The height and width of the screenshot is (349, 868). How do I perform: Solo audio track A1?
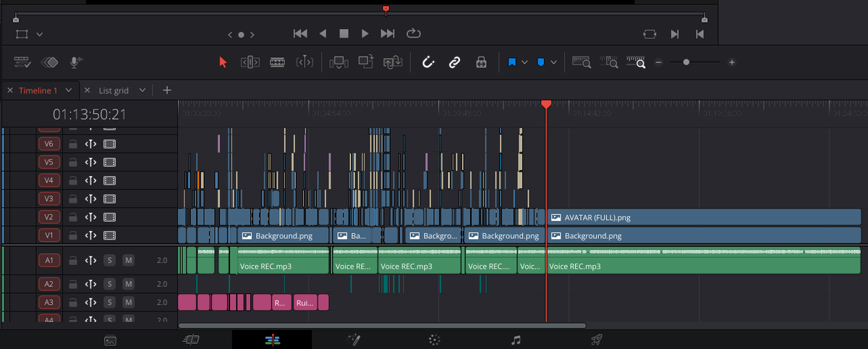pos(110,260)
